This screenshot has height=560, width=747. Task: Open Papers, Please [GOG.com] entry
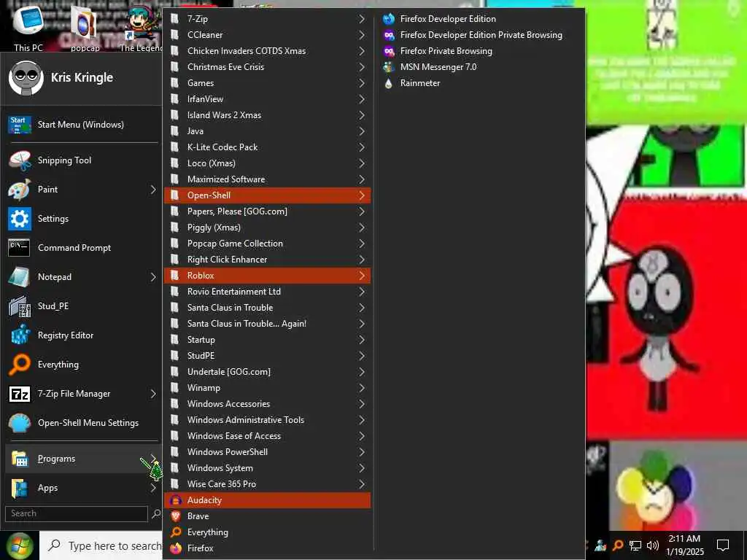click(267, 211)
